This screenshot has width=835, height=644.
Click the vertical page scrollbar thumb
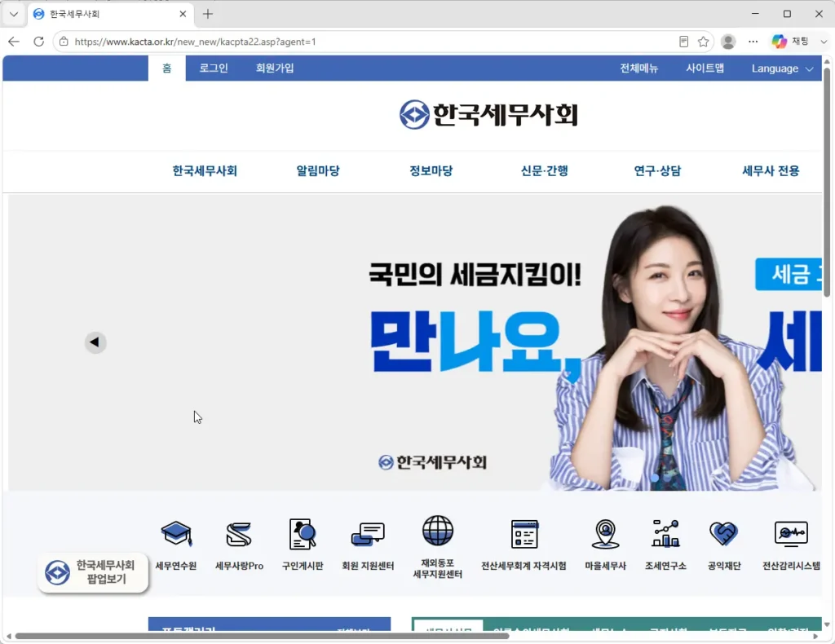tap(827, 182)
